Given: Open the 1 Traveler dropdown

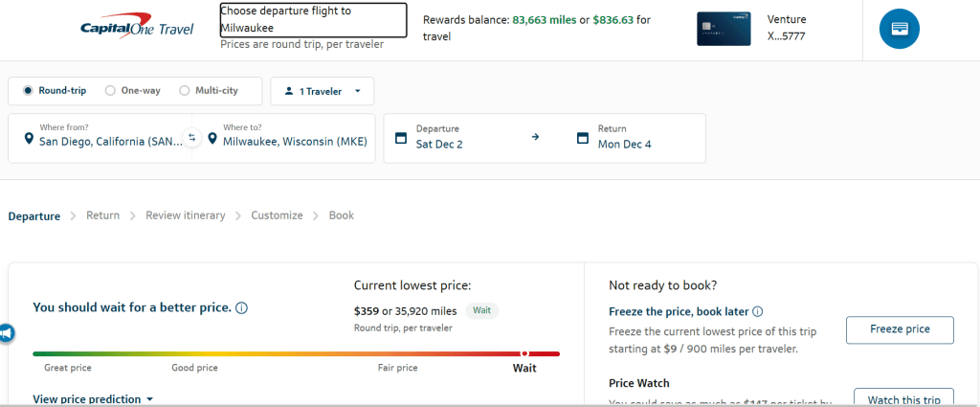Looking at the screenshot, I should [x=323, y=91].
